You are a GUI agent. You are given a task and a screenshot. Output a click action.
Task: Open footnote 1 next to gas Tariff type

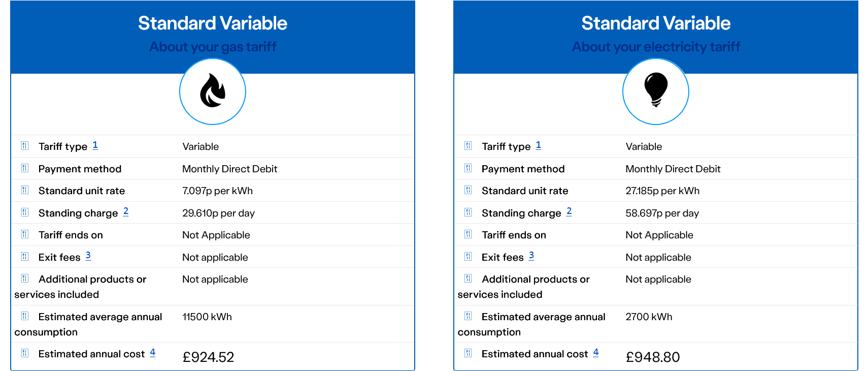(95, 145)
